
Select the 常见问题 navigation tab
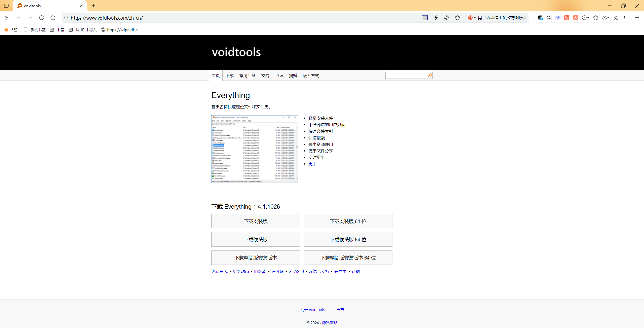coord(247,76)
